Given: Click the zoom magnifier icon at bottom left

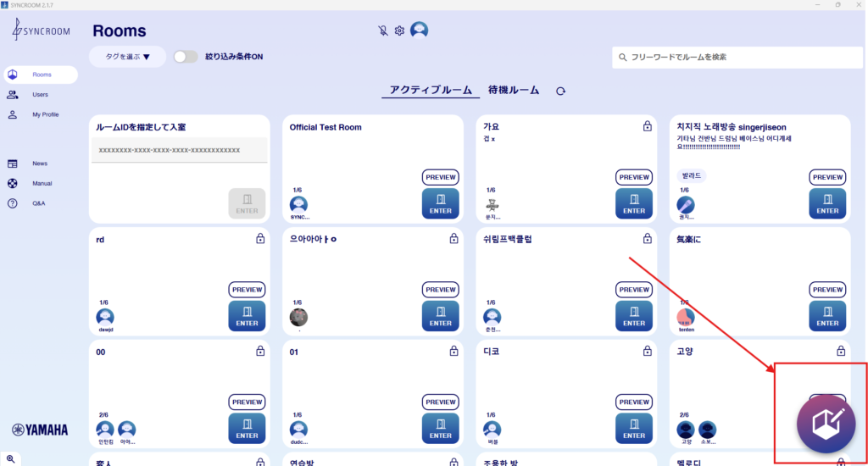Looking at the screenshot, I should point(11,458).
